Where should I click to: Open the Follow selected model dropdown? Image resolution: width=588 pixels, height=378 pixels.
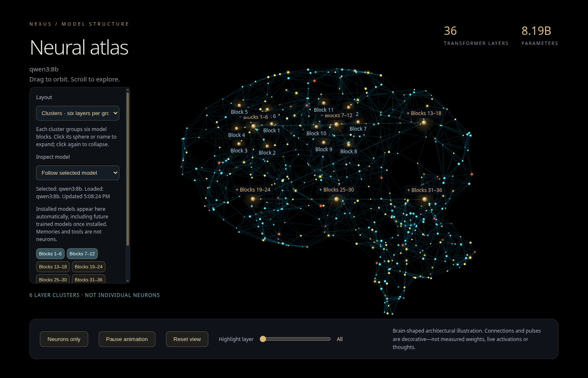[78, 173]
